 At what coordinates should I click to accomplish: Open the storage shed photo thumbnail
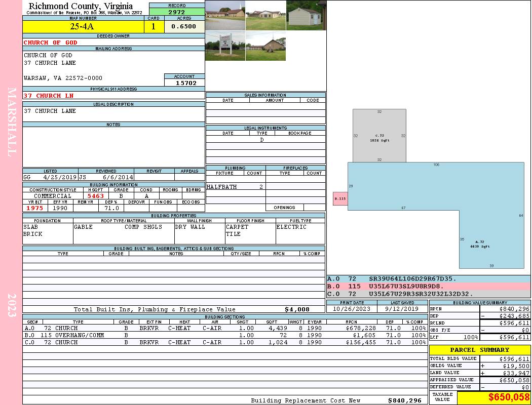pos(306,15)
